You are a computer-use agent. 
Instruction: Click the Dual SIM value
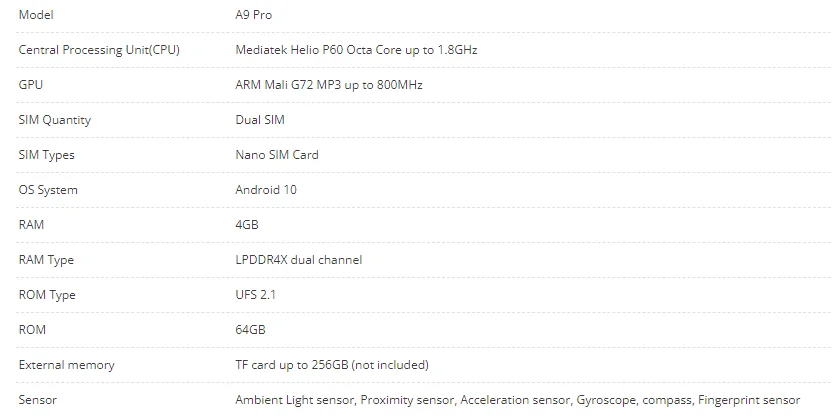pos(260,120)
